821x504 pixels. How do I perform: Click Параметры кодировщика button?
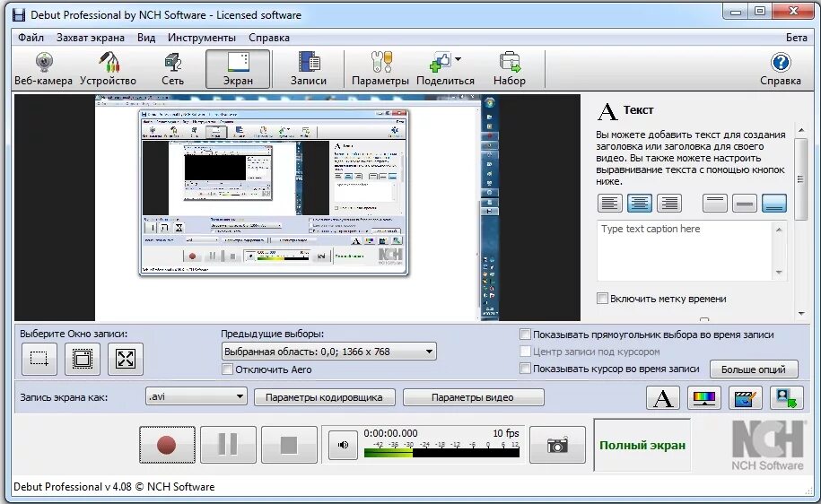click(324, 397)
